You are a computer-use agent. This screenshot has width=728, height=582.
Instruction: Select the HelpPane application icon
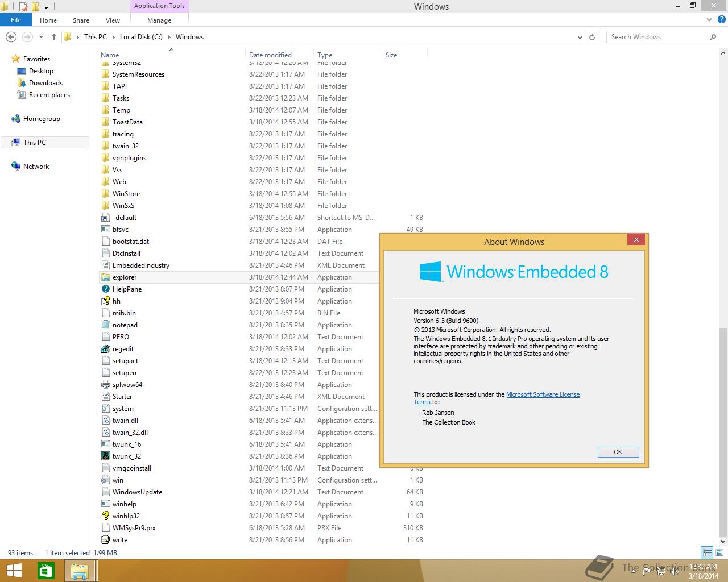(x=105, y=289)
